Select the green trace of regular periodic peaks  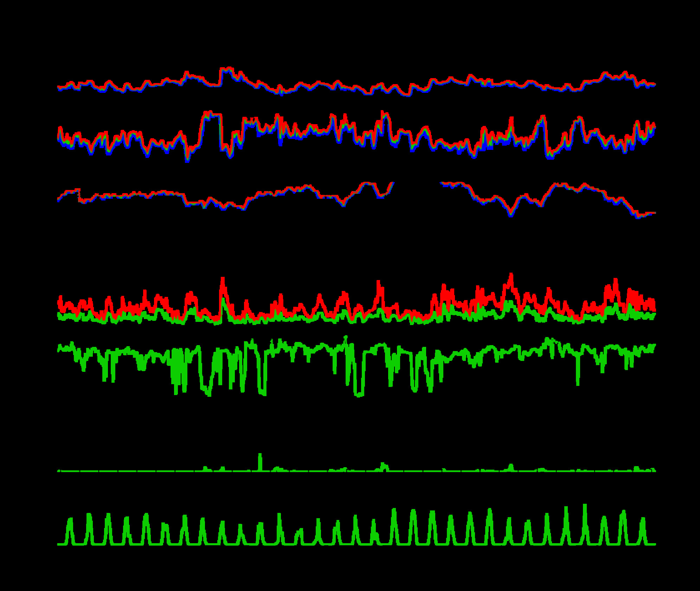[356, 525]
